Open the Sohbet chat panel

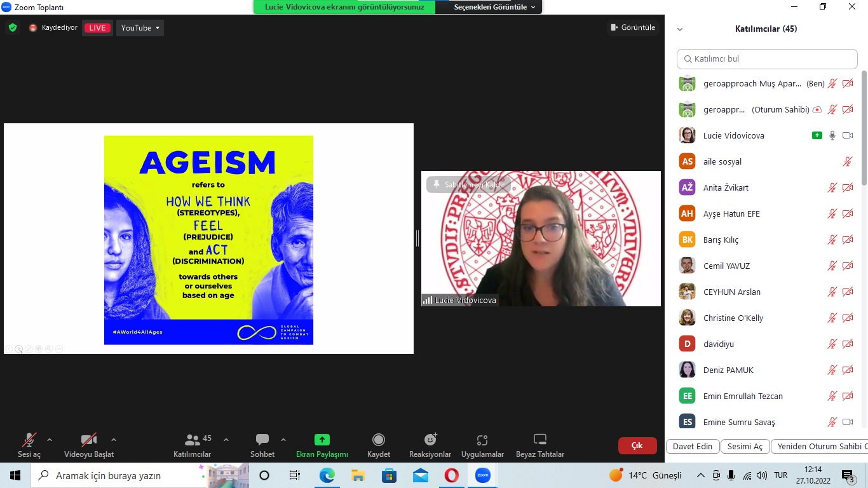262,445
